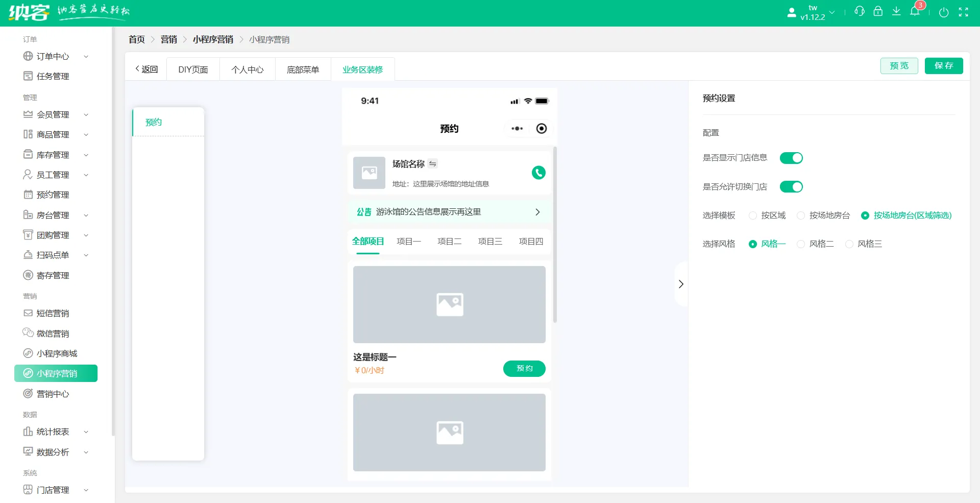Click the lock screen icon in top bar
Screen dimensions: 980x503
coord(878,11)
